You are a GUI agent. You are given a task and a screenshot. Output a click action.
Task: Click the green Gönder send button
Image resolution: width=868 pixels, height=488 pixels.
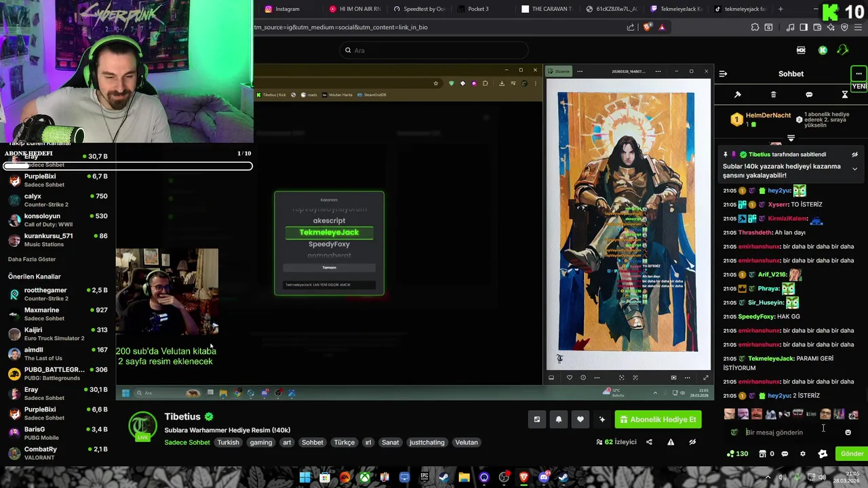click(x=852, y=454)
